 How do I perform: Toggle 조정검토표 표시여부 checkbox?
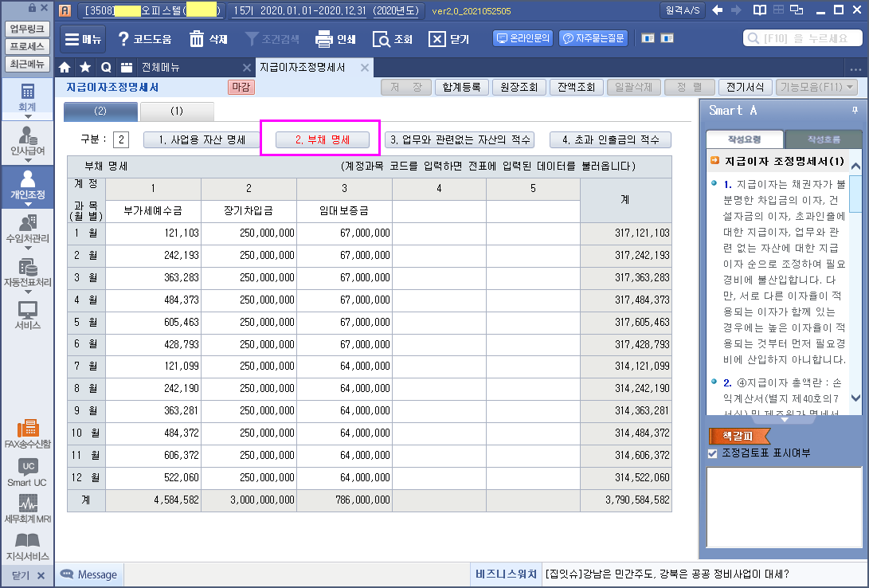click(713, 453)
